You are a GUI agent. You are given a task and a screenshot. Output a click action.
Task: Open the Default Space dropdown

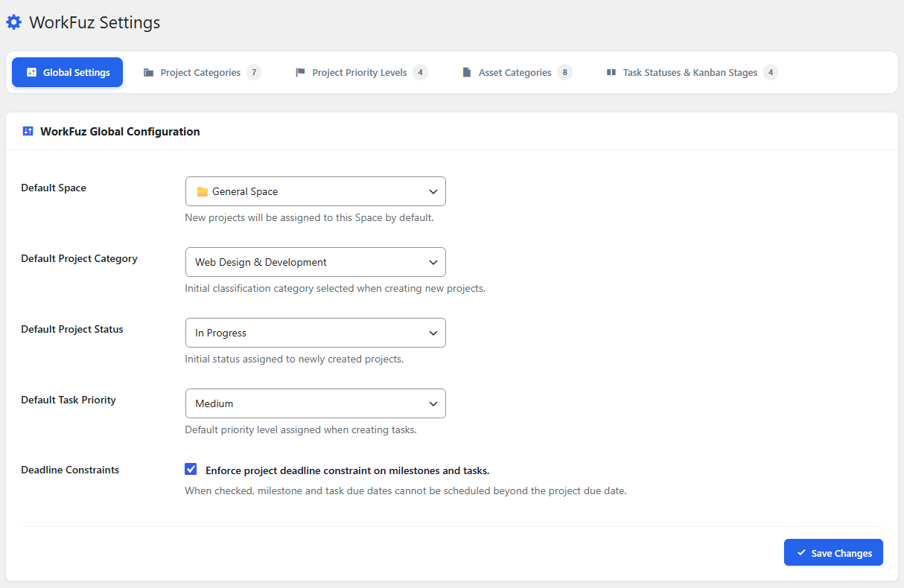315,191
